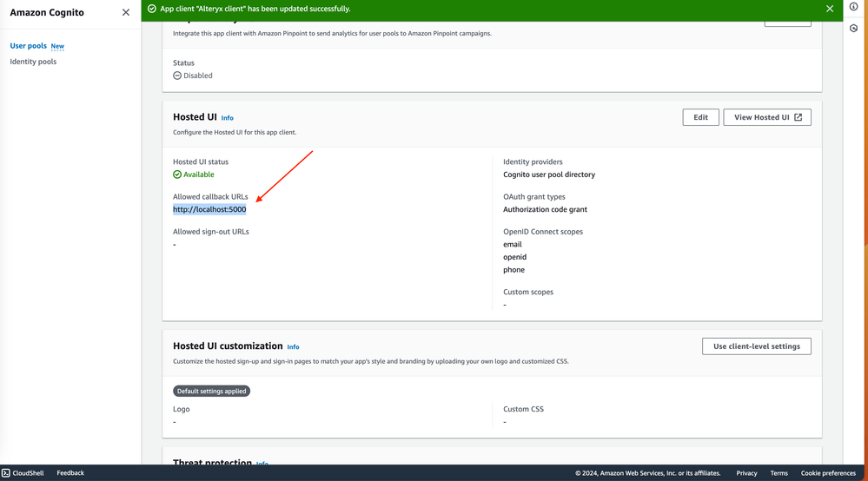
Task: Click external link icon on View Hosted UI
Action: (x=798, y=117)
